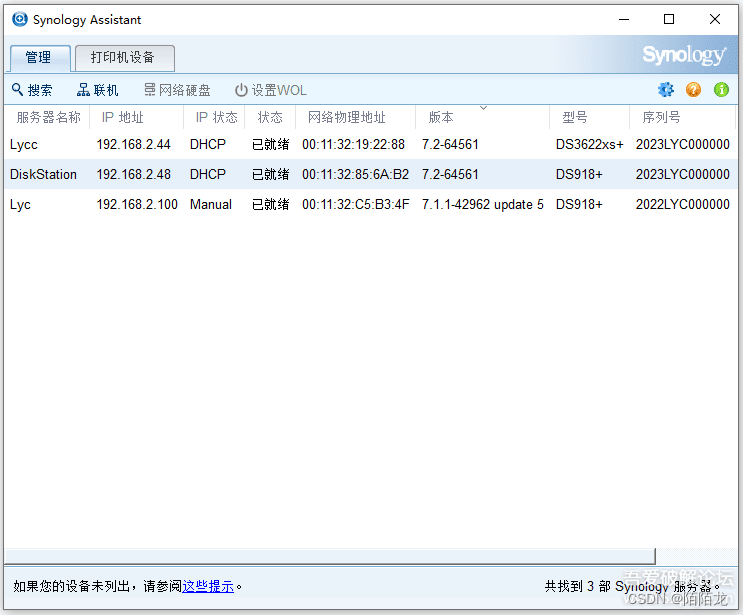Click MAC address 00:11:32:C5:B3:4F
Screen dimensions: 743x615
pyautogui.click(x=356, y=205)
